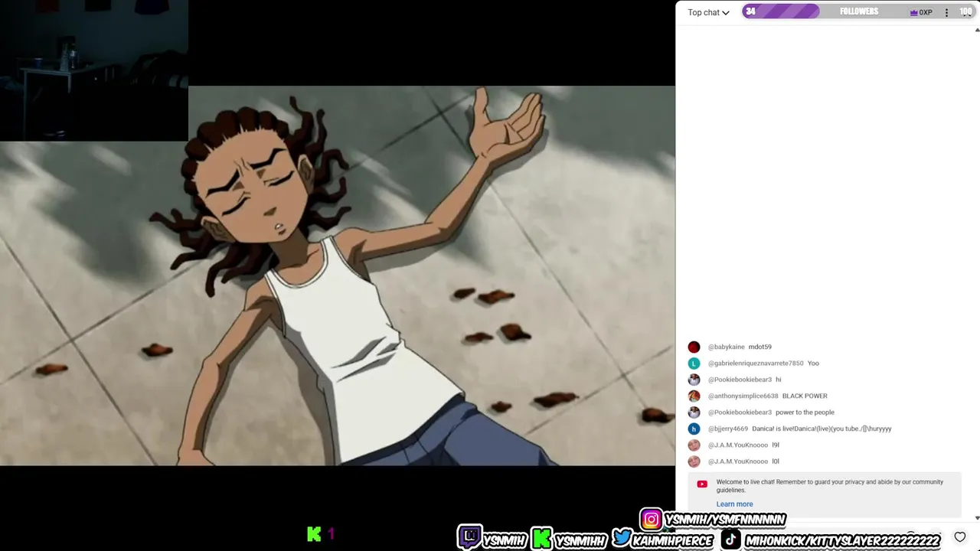The image size is (980, 551).
Task: Click the 'Yoo' chat message
Action: pyautogui.click(x=813, y=364)
